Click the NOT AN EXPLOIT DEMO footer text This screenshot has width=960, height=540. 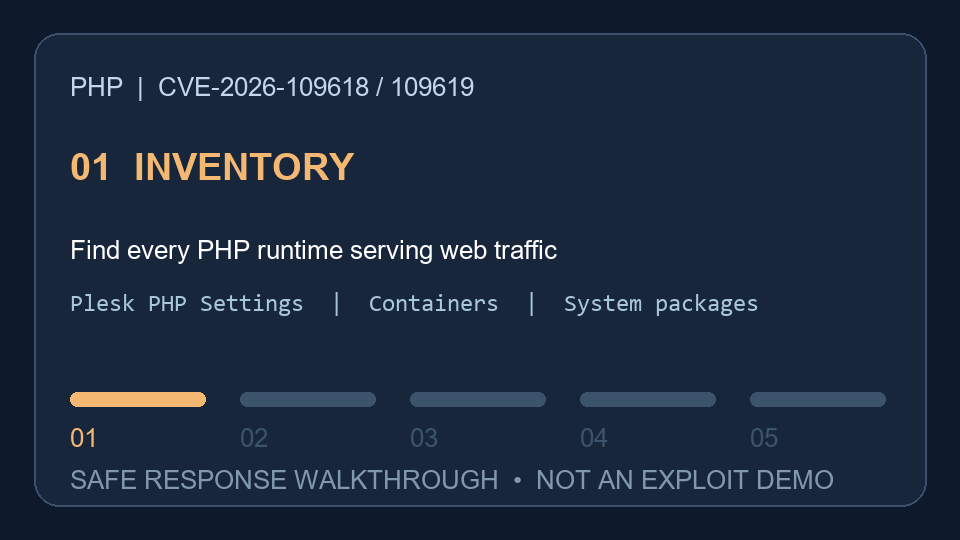pos(684,480)
